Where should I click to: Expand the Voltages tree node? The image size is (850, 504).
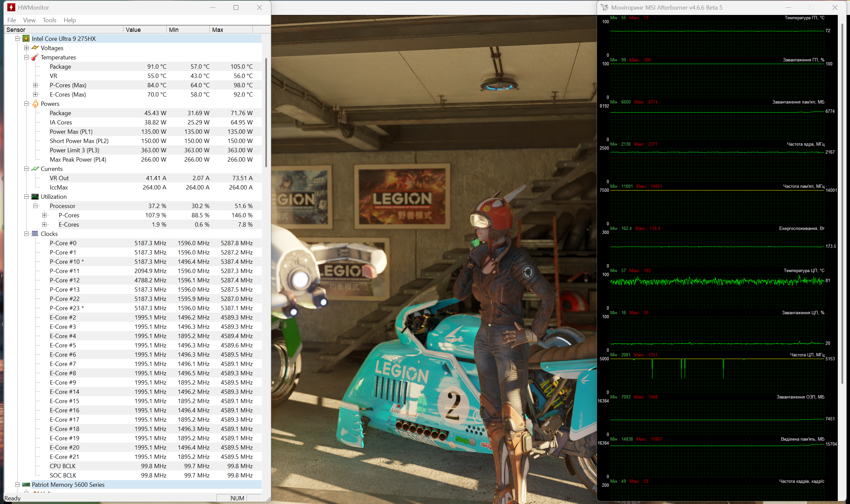coord(26,48)
